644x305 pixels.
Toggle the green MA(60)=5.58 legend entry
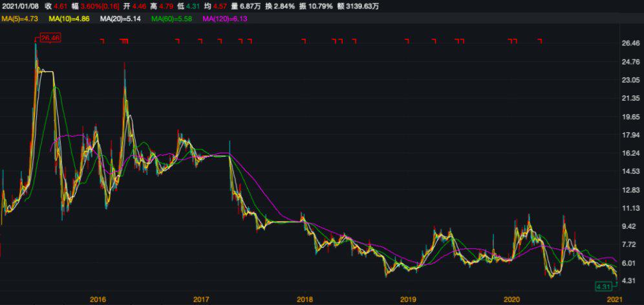[x=173, y=19]
